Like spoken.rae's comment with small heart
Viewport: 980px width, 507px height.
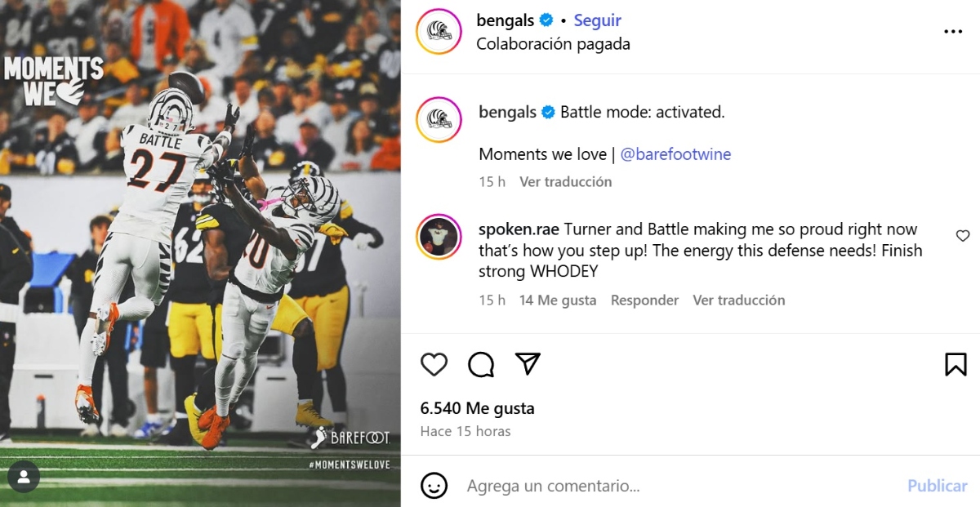coord(963,236)
